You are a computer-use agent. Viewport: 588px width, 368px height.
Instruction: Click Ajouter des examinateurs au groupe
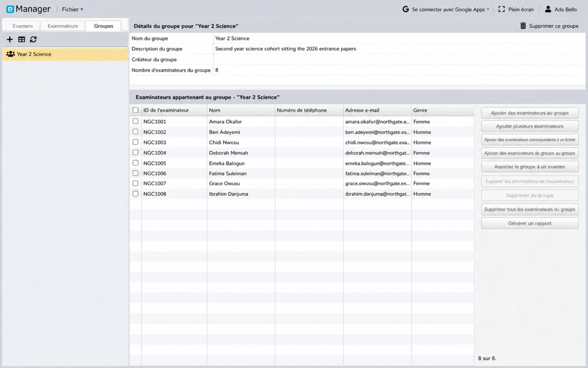click(530, 113)
